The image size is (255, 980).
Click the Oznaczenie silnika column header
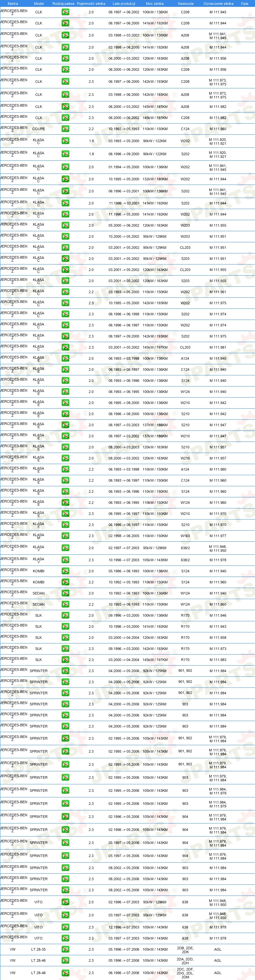218,3
